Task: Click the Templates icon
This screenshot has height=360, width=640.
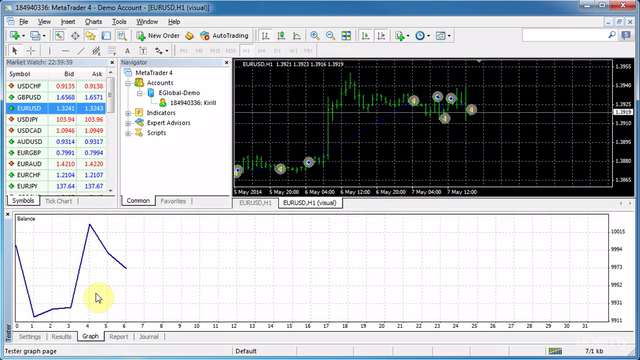Action: (x=440, y=36)
